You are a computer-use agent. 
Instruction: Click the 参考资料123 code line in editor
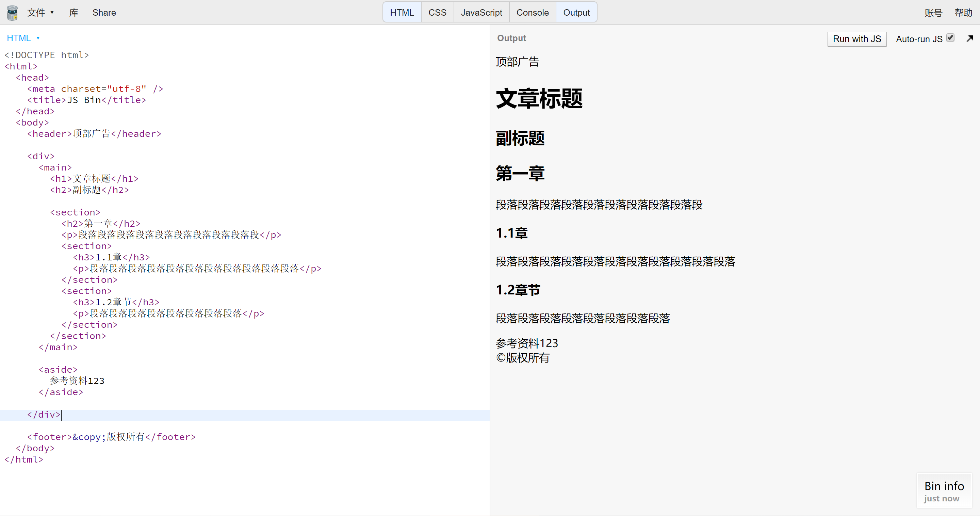pyautogui.click(x=77, y=381)
